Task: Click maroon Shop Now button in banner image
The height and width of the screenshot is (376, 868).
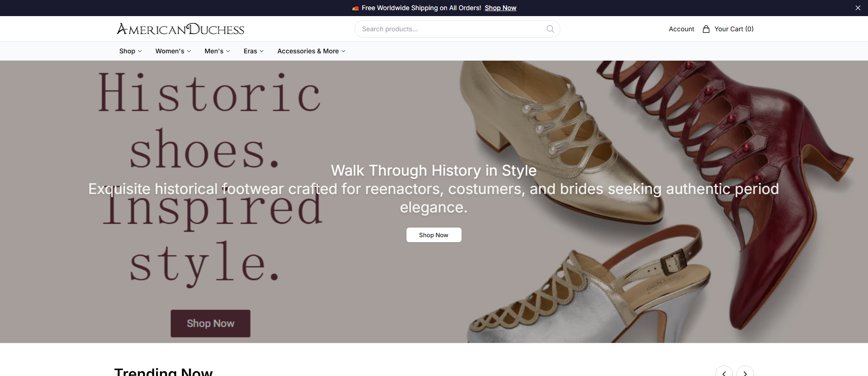Action: [211, 324]
